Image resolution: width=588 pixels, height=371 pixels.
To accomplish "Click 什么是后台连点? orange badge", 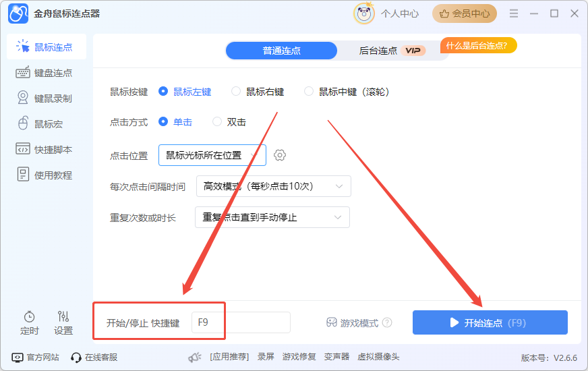I will pos(479,45).
